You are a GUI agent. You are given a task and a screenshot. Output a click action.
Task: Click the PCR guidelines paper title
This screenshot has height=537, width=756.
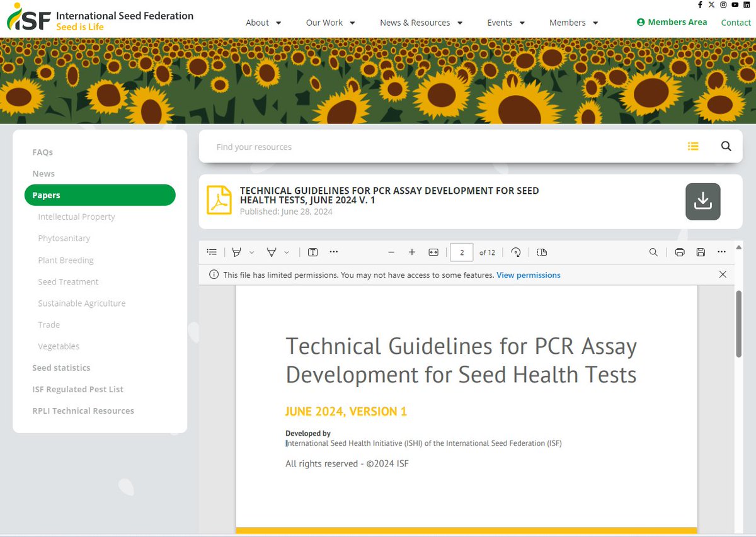pos(389,195)
